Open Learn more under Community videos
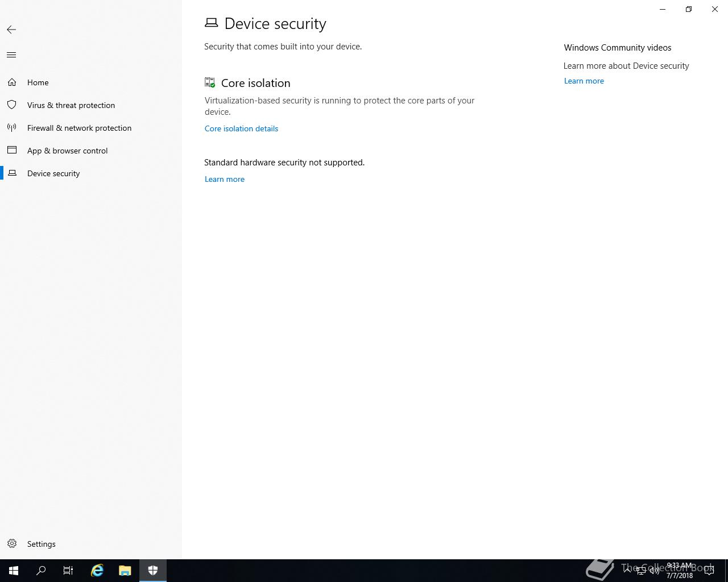Screen dimensions: 728x582 (584, 81)
